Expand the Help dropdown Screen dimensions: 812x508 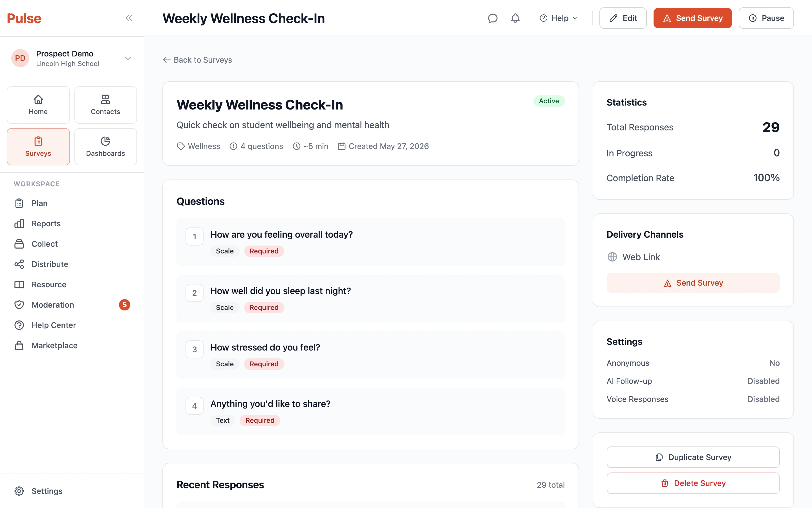[559, 18]
